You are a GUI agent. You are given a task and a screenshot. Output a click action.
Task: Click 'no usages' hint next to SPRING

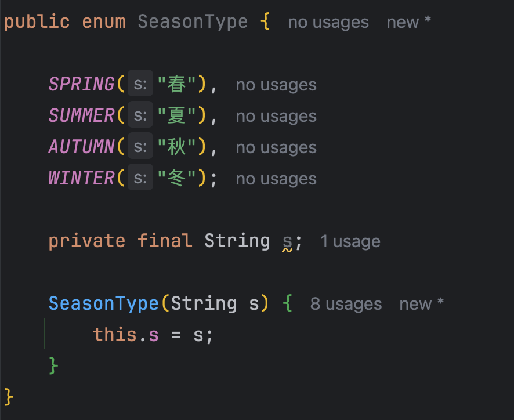276,85
